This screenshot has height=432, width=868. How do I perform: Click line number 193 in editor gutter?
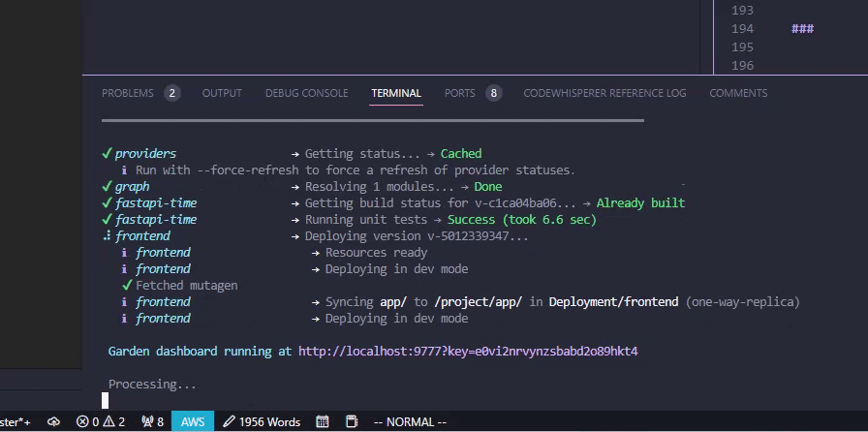pyautogui.click(x=742, y=10)
